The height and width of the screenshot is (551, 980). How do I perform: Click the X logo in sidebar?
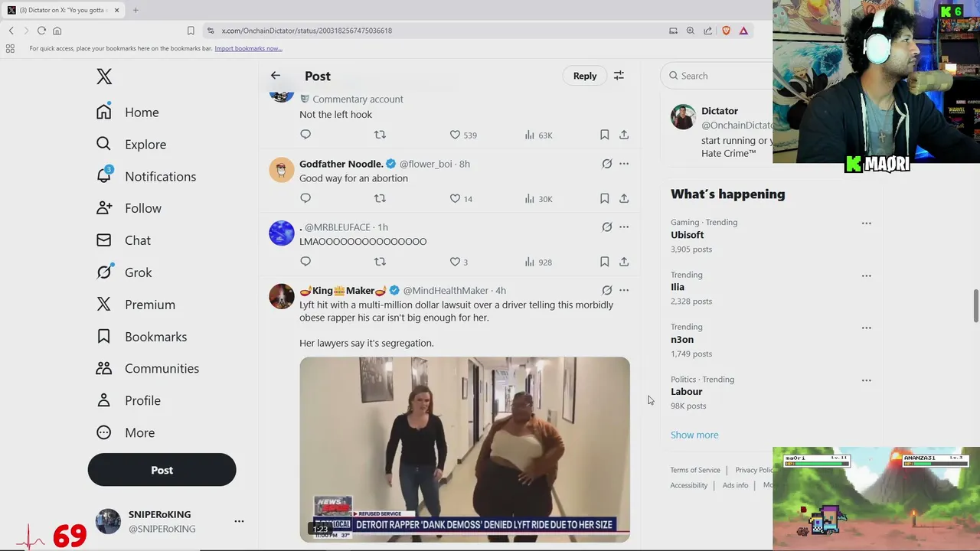(104, 76)
